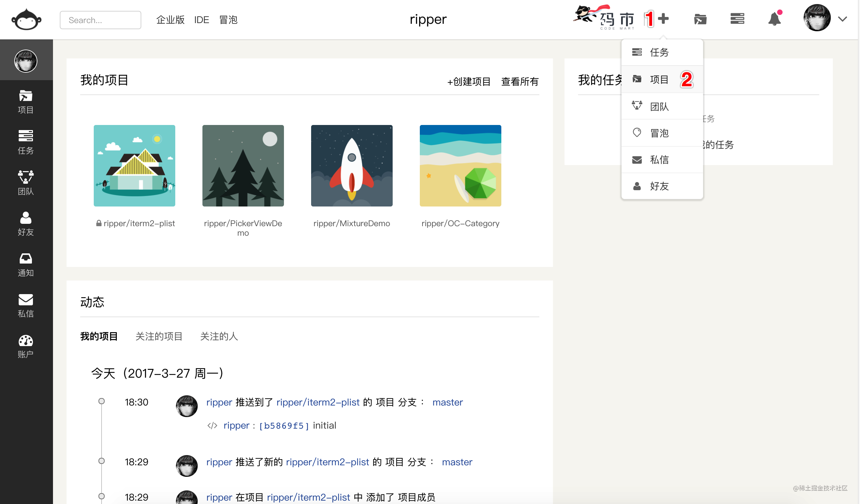Select 团队 in the create dropdown
860x504 pixels.
(662, 106)
